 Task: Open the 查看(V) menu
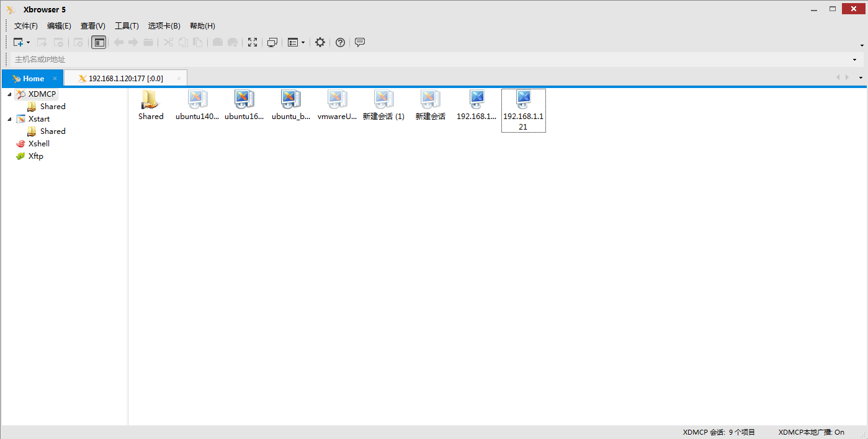(93, 26)
